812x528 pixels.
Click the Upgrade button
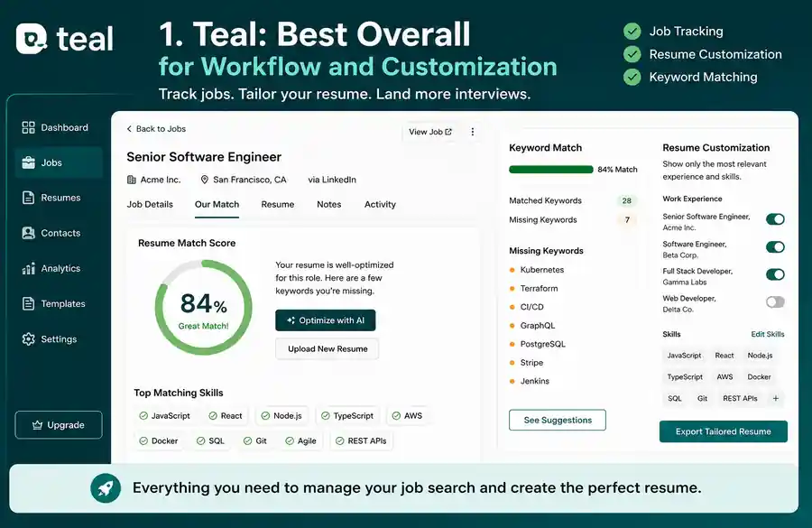point(59,425)
